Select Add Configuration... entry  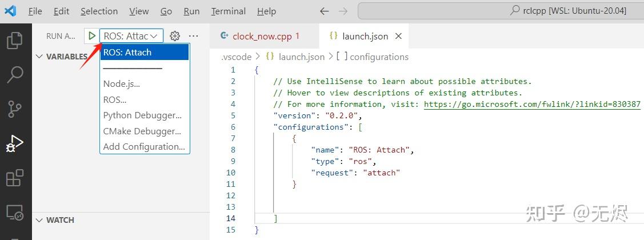coord(145,146)
